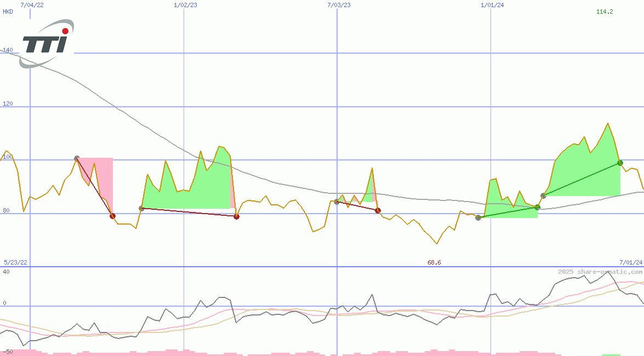Screen dimensions: 644x356
Task: Select the 1/01/24 date label
Action: coord(492,5)
